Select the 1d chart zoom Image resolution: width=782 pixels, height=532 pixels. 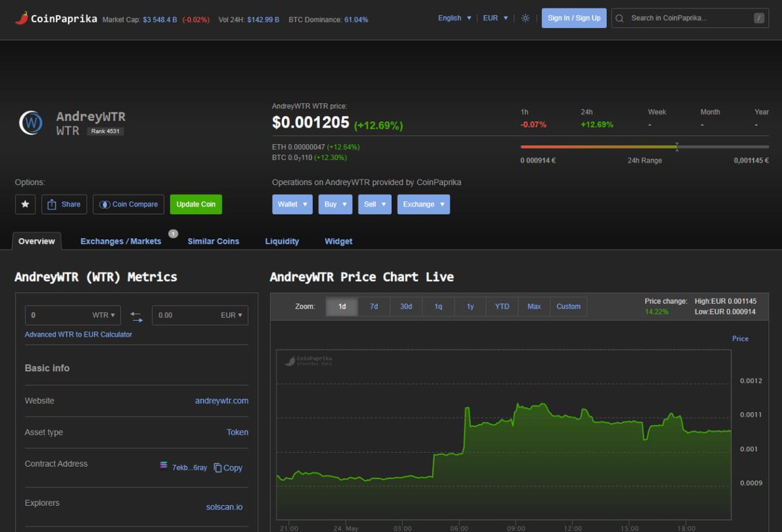pyautogui.click(x=342, y=307)
